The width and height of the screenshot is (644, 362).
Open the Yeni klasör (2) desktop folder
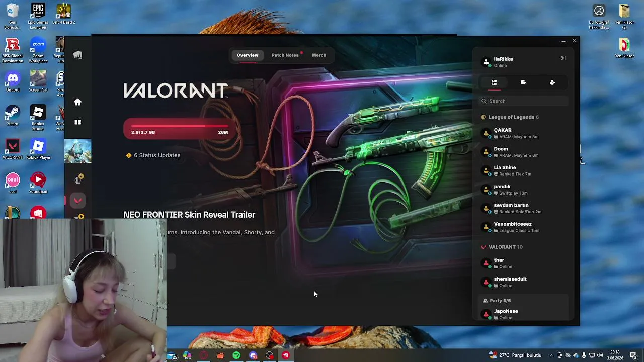624,16
